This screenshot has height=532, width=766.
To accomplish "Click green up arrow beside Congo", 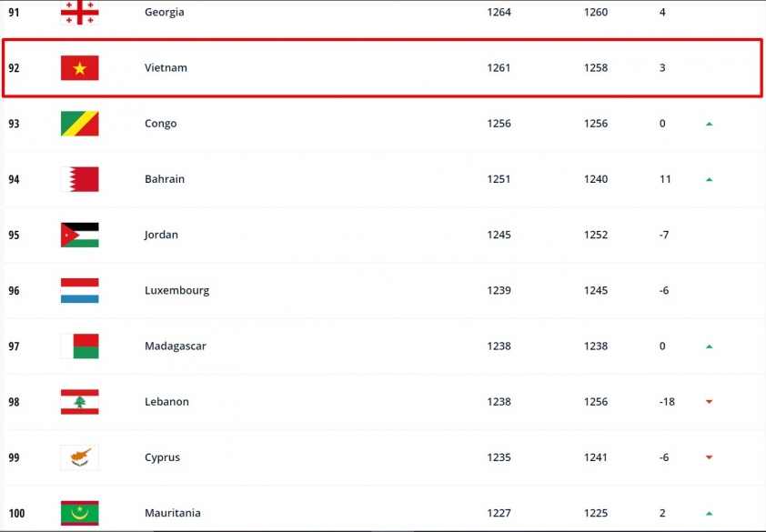I will click(x=710, y=124).
